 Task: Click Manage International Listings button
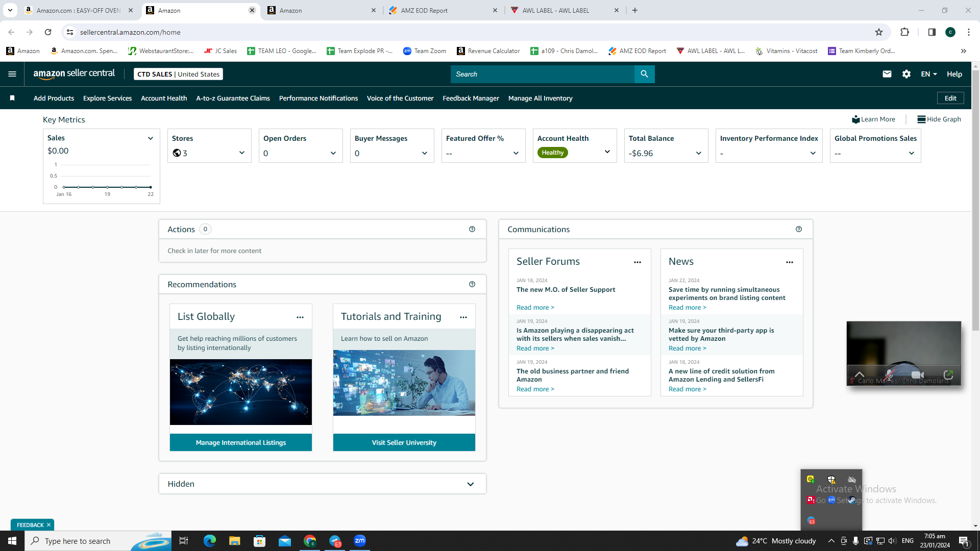click(x=241, y=442)
